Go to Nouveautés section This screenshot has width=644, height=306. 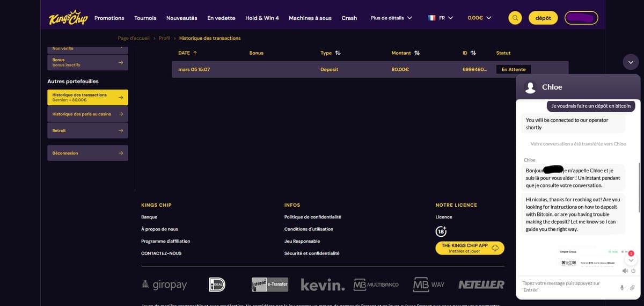coord(182,18)
